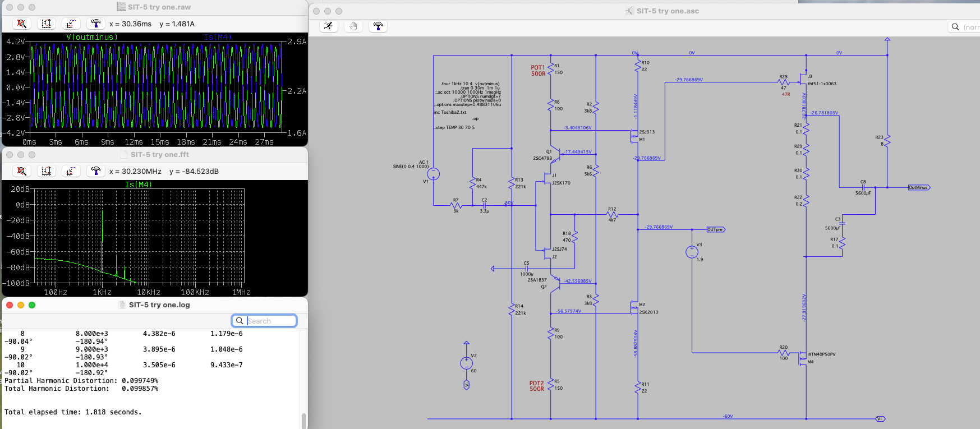Select the V(outminus) trace label
Viewport: 980px width, 429px height.
click(92, 37)
